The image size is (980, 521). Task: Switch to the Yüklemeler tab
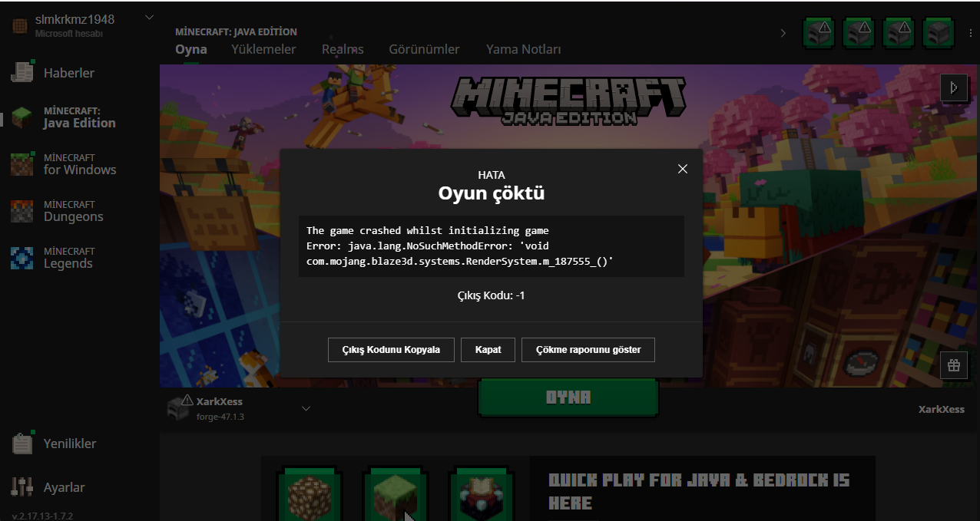pyautogui.click(x=263, y=49)
